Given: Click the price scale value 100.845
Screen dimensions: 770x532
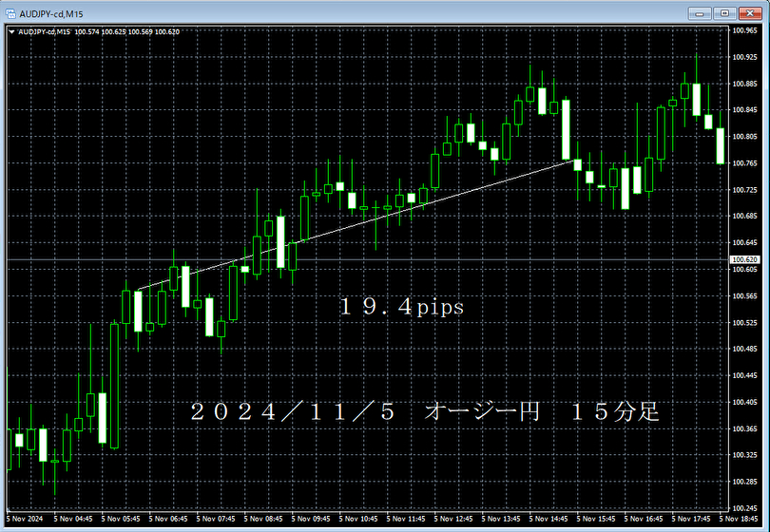Looking at the screenshot, I should tap(744, 110).
